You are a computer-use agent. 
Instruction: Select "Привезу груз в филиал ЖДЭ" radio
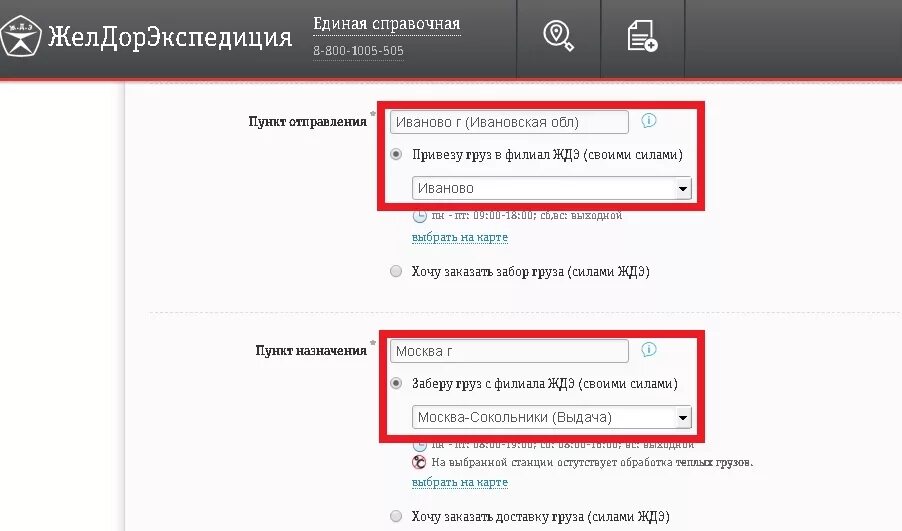click(x=396, y=154)
